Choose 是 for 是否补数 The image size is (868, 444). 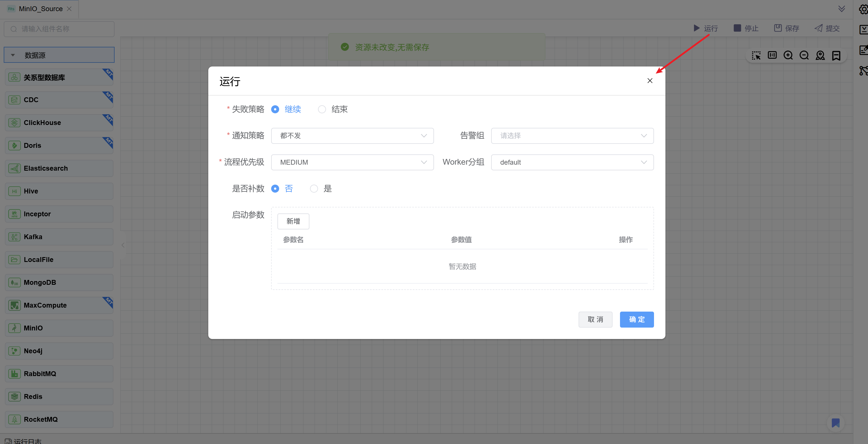pos(314,189)
